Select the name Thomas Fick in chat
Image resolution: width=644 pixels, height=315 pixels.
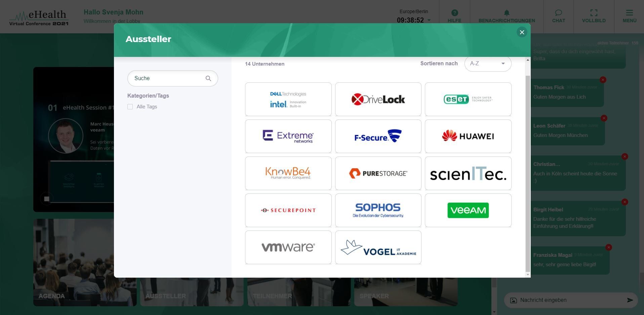pos(549,87)
